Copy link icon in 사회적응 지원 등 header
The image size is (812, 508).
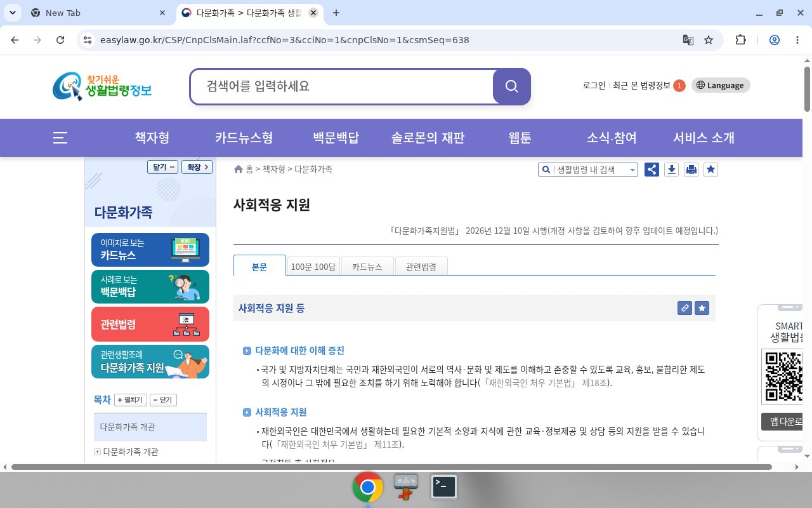pyautogui.click(x=684, y=308)
